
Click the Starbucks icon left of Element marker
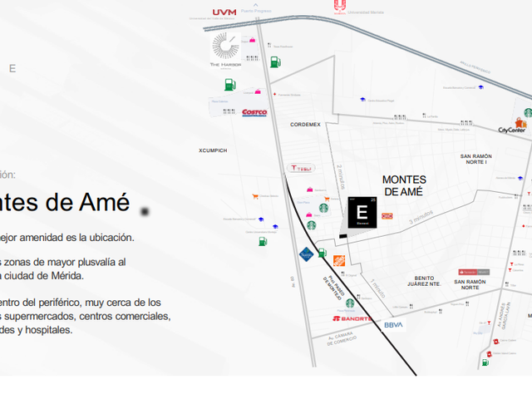point(323,208)
